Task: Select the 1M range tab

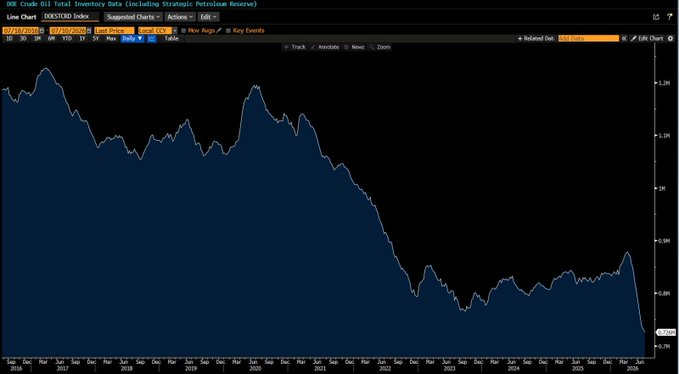Action: point(37,39)
